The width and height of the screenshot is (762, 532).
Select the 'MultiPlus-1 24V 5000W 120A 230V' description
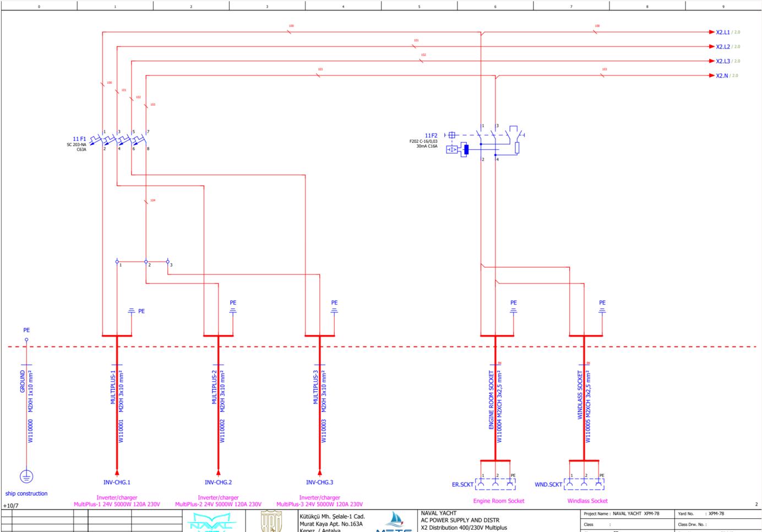[x=117, y=504]
